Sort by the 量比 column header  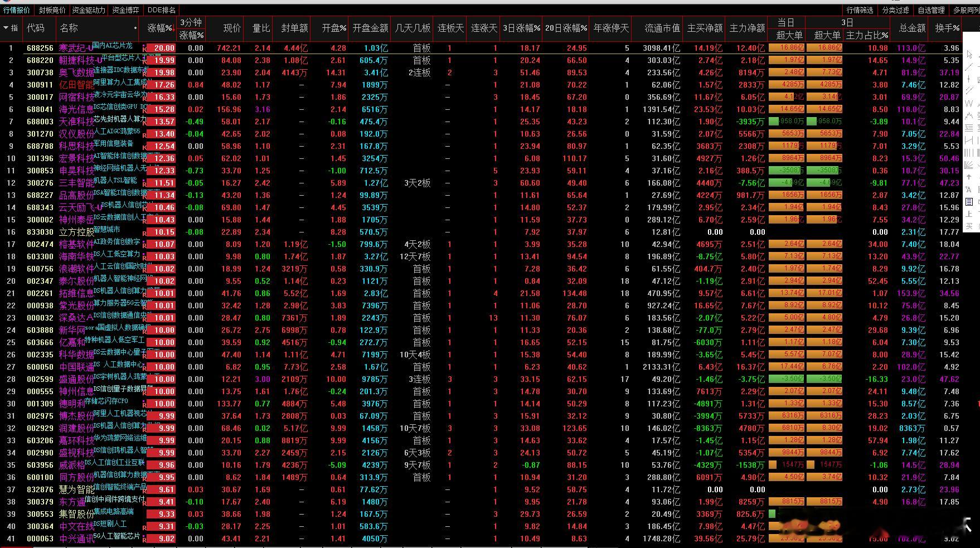[x=261, y=28]
